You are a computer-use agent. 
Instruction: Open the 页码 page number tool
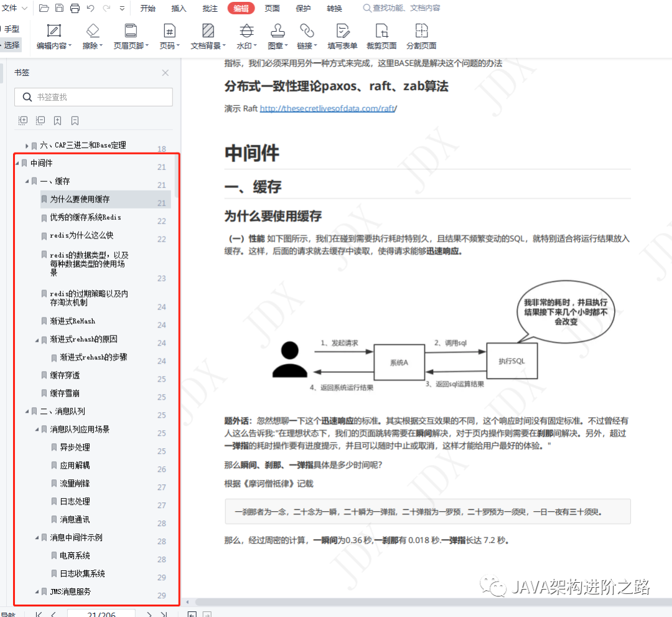169,36
